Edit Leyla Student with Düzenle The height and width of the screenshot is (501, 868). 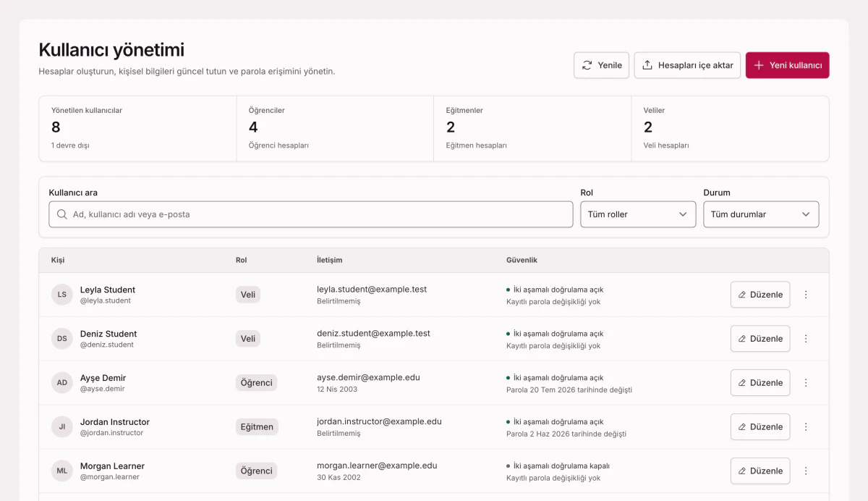(x=760, y=295)
